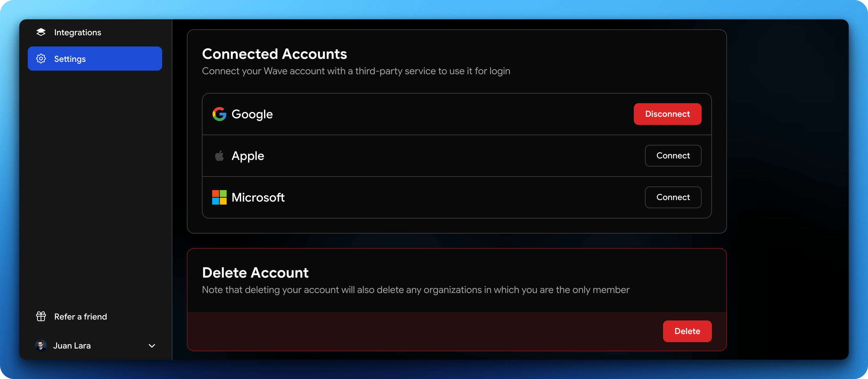This screenshot has width=868, height=379.
Task: Click the Google row label
Action: tap(252, 114)
